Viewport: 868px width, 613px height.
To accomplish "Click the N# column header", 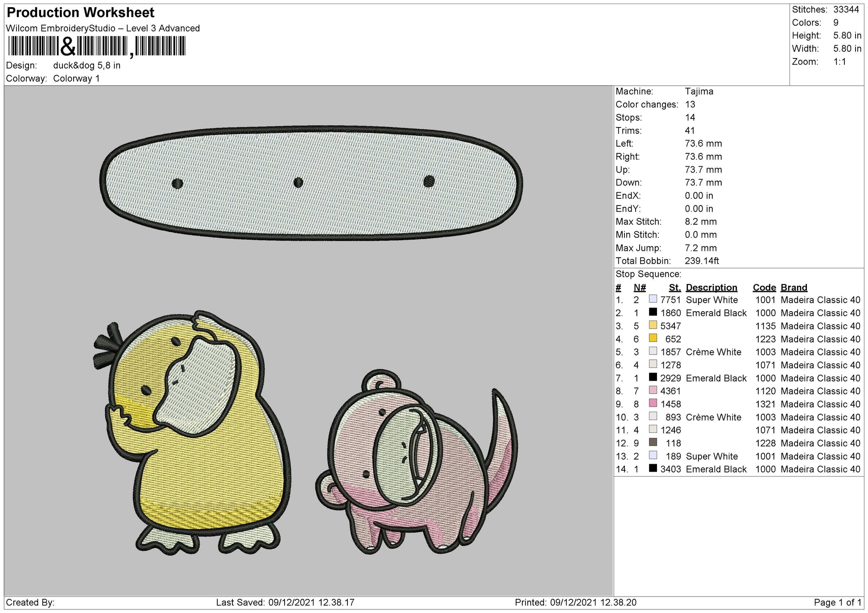I will click(640, 288).
